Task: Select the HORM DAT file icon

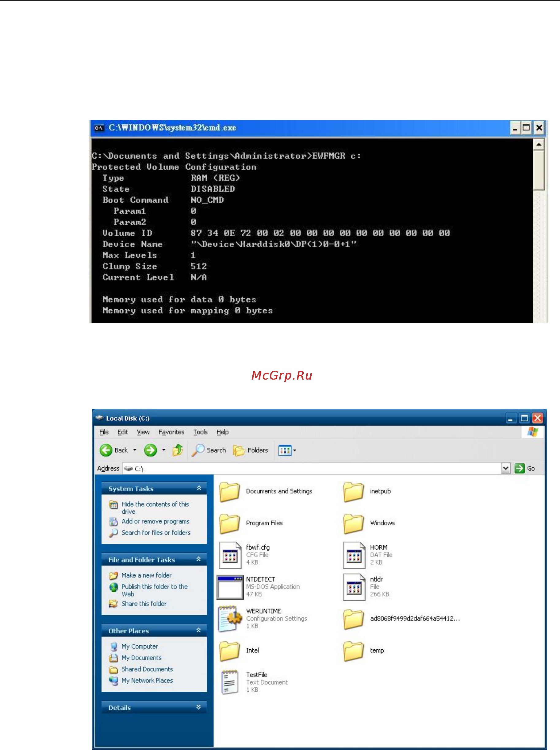Action: 354,555
